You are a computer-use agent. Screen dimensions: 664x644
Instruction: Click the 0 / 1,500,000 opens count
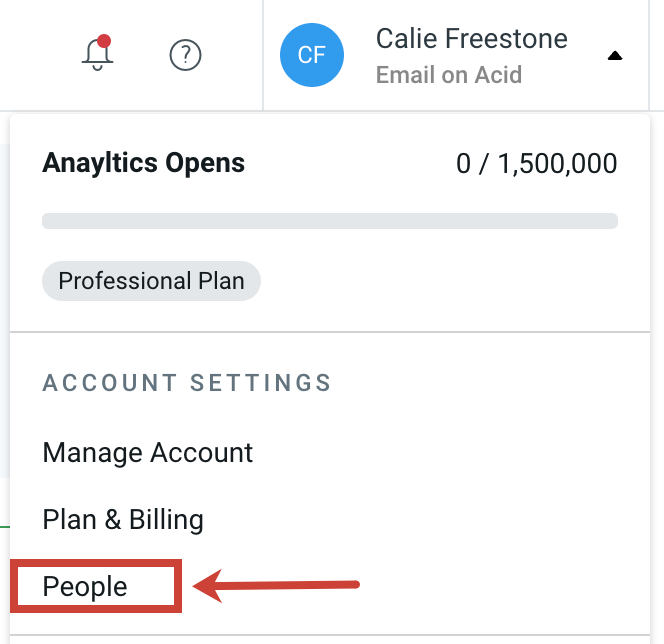point(536,164)
